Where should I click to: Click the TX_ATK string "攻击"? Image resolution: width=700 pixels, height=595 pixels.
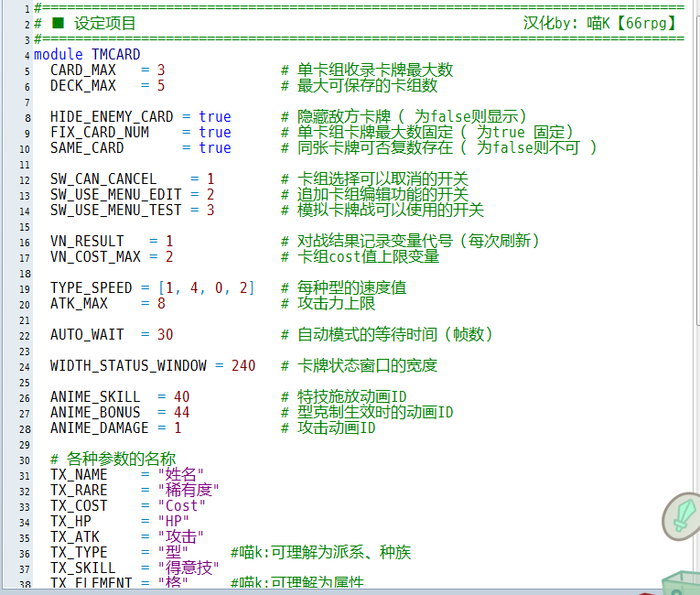(181, 537)
